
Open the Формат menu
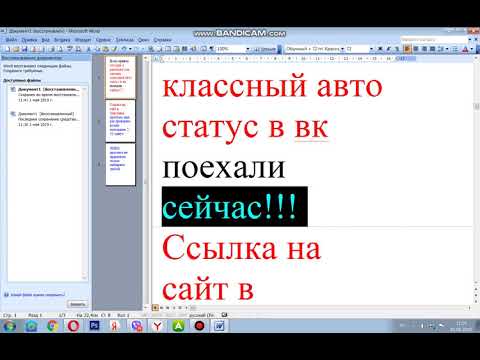click(83, 40)
